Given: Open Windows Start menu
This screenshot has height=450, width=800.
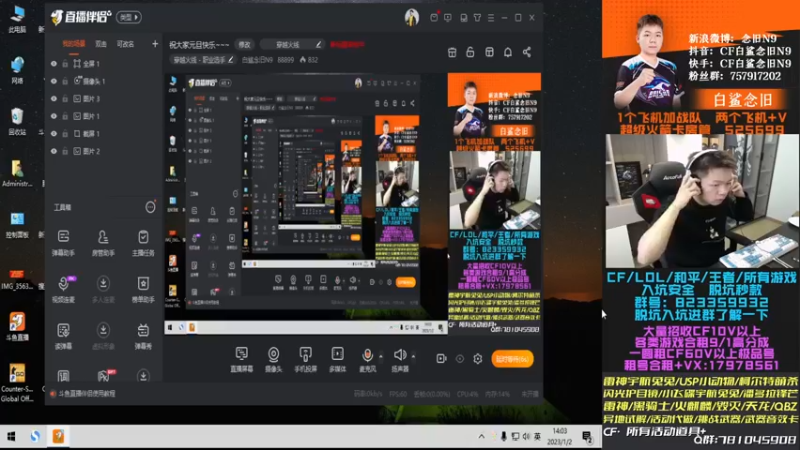Looking at the screenshot, I should coord(11,436).
